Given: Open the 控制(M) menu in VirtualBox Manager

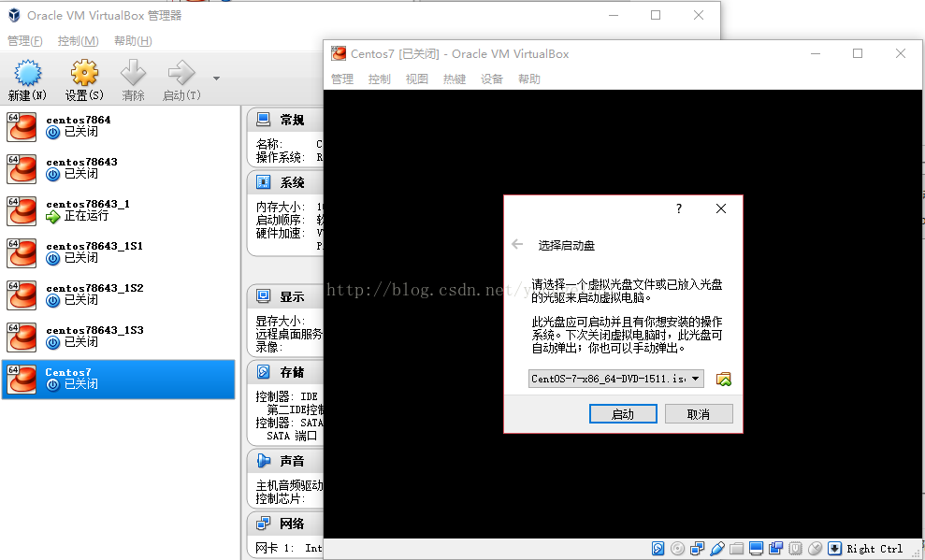Looking at the screenshot, I should tap(78, 41).
